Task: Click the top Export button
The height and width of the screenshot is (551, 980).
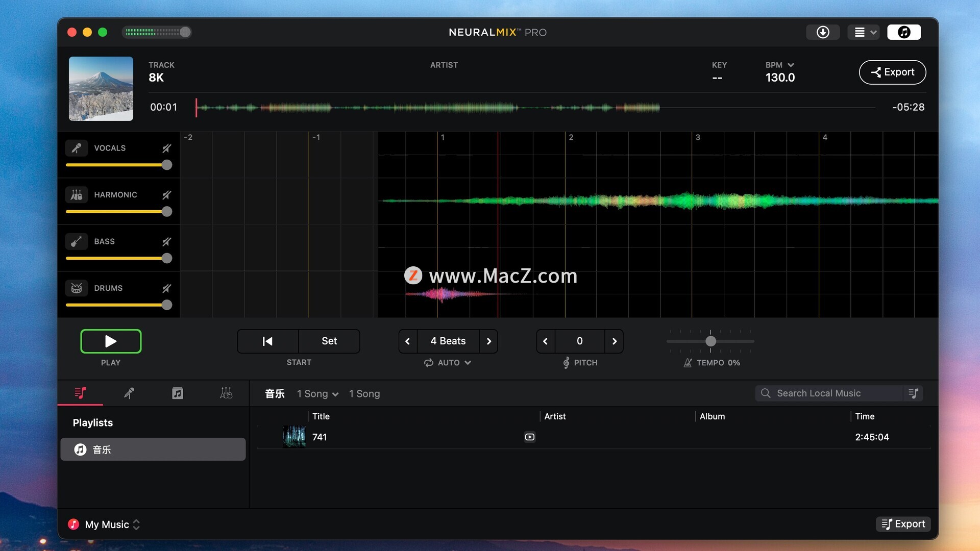Action: click(x=892, y=72)
